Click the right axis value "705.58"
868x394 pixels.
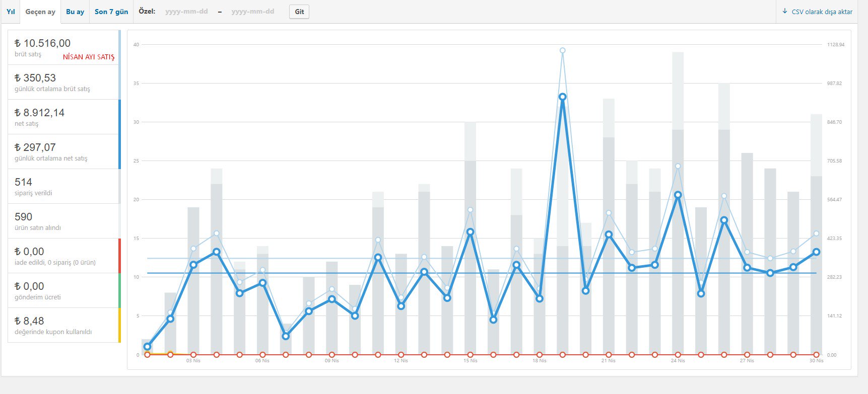point(834,161)
